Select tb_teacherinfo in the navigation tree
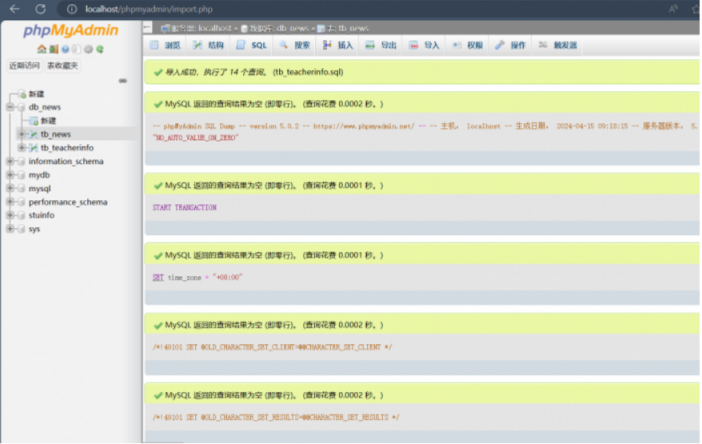The width and height of the screenshot is (702, 444). [67, 148]
